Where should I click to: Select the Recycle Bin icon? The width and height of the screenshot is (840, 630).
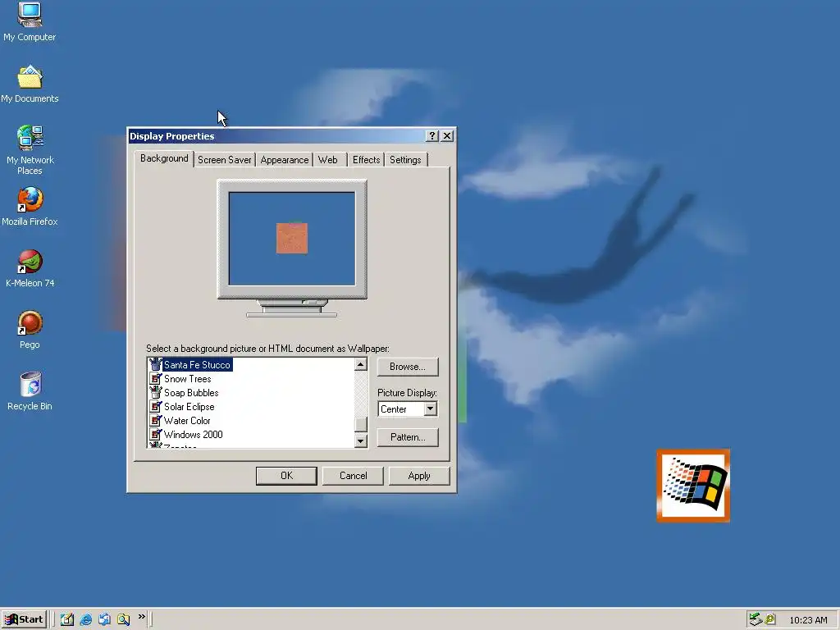(30, 391)
